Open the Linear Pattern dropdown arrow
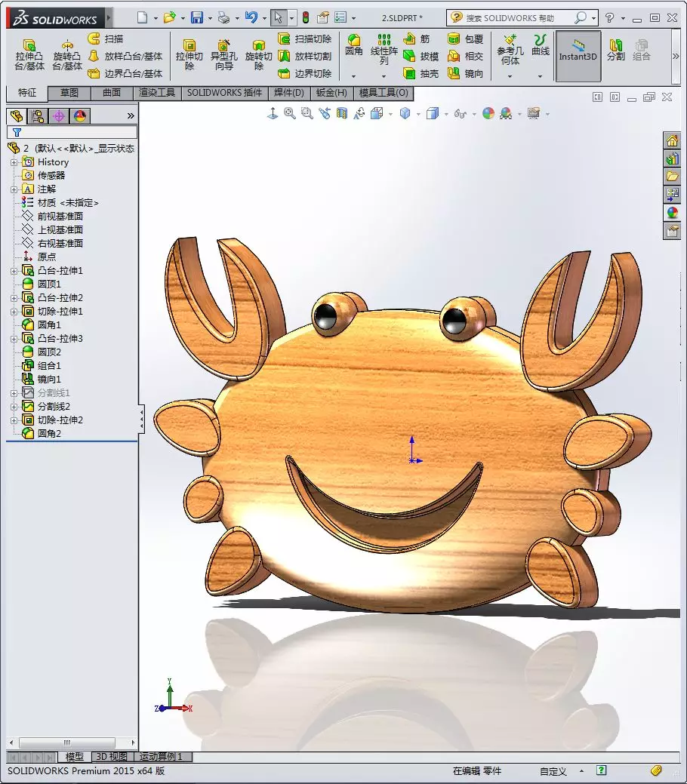The height and width of the screenshot is (784, 687). tap(384, 76)
